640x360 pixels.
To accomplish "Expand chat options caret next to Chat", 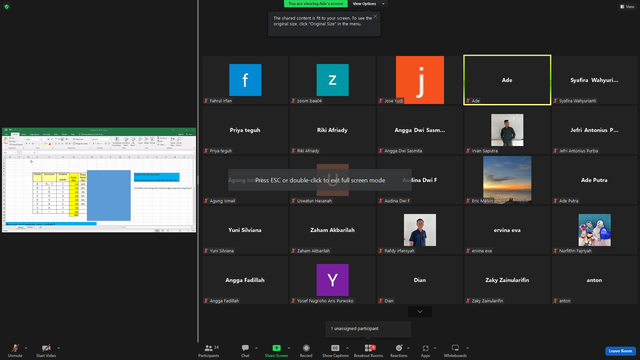I will 256,348.
